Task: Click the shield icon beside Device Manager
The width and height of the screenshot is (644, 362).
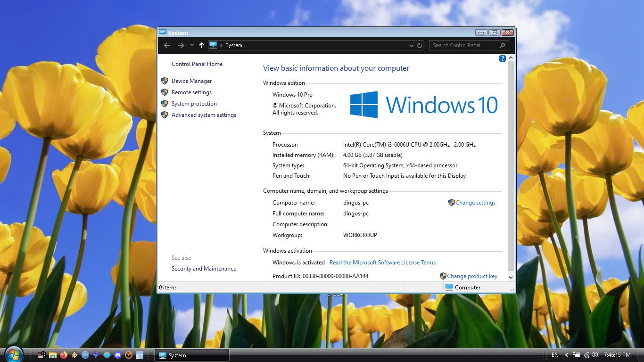Action: [165, 81]
